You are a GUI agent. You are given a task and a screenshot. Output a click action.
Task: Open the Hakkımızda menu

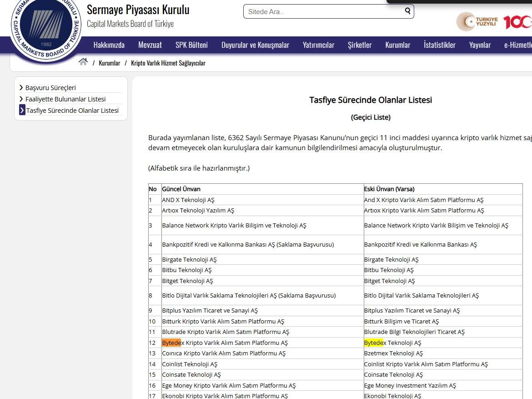109,45
